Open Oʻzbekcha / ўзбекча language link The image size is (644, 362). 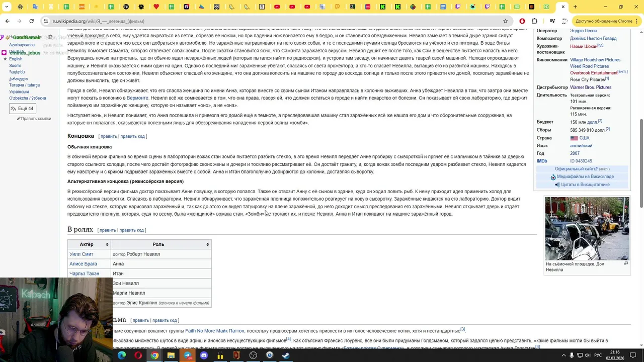pos(27,98)
